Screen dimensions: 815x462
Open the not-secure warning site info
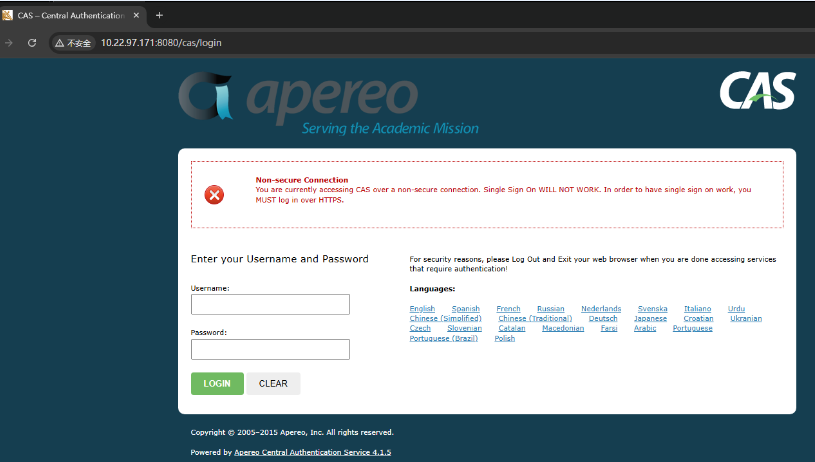[73, 43]
